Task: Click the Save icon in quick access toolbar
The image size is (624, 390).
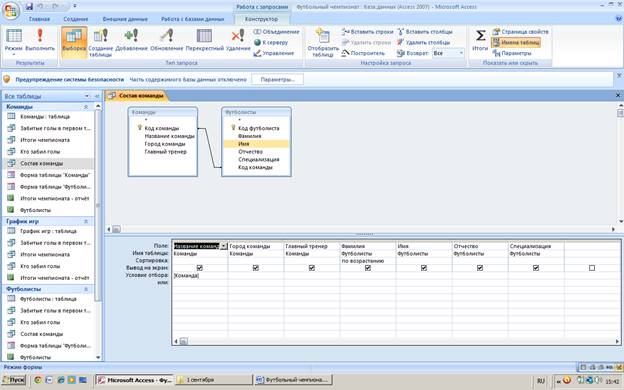Action: click(x=29, y=6)
